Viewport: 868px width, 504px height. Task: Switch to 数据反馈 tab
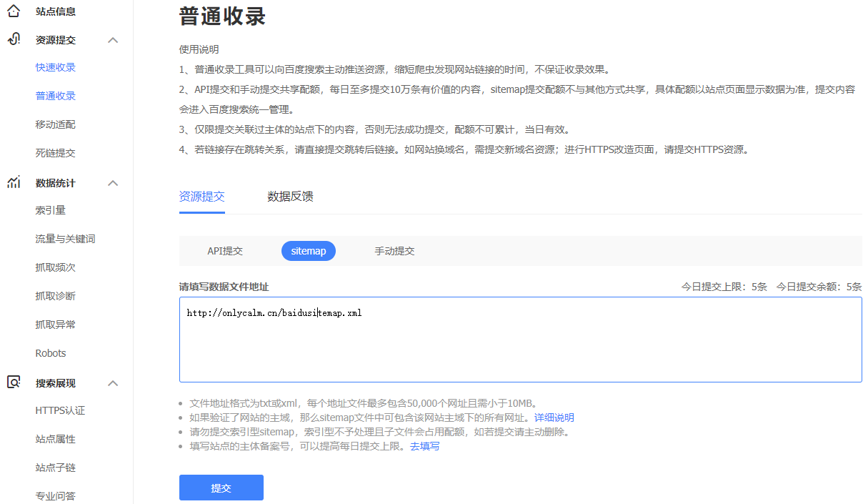point(290,197)
